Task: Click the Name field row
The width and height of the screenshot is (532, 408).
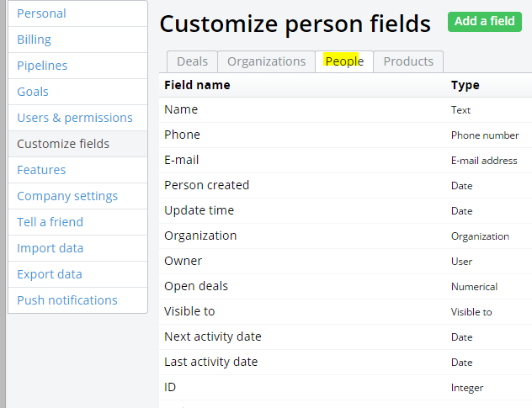Action: (x=345, y=110)
